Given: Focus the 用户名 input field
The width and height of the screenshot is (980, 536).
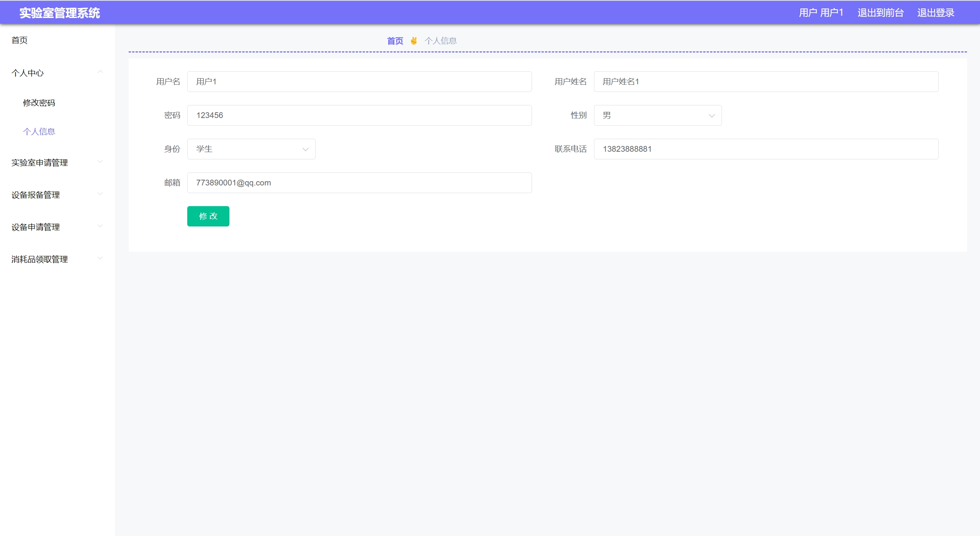Looking at the screenshot, I should point(359,82).
